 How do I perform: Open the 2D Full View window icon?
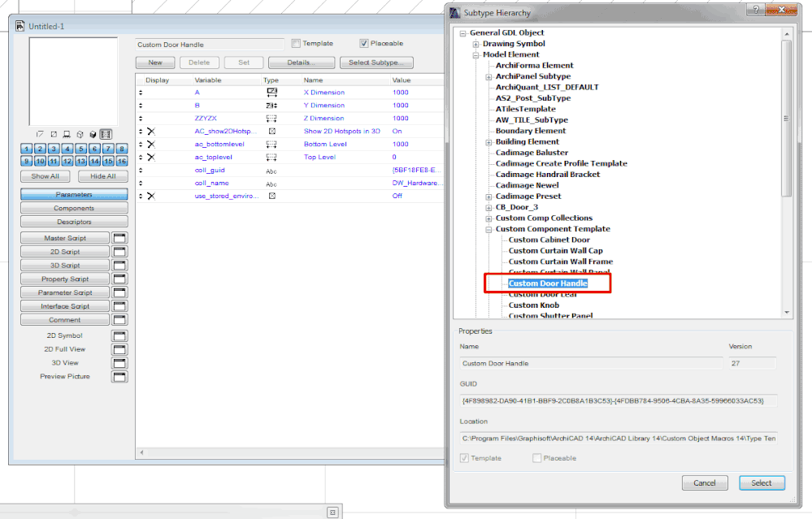(119, 349)
